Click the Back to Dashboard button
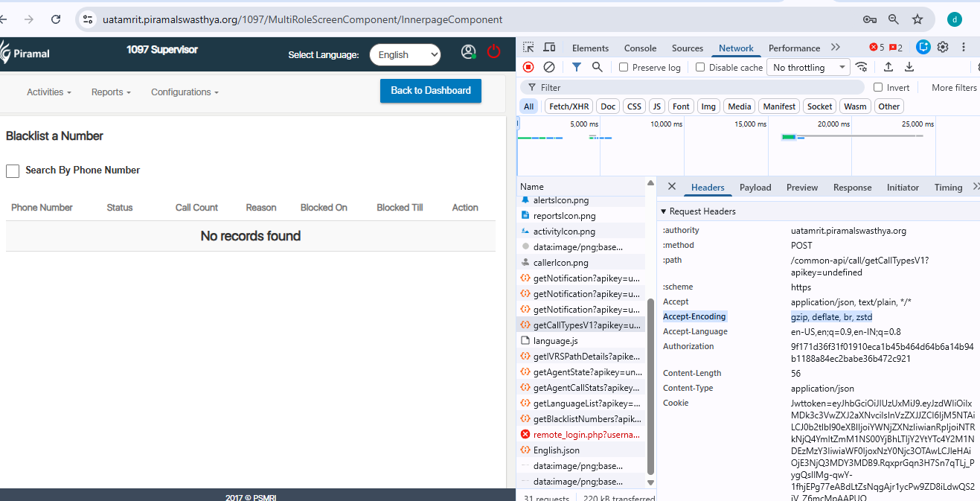This screenshot has height=501, width=980. 431,91
